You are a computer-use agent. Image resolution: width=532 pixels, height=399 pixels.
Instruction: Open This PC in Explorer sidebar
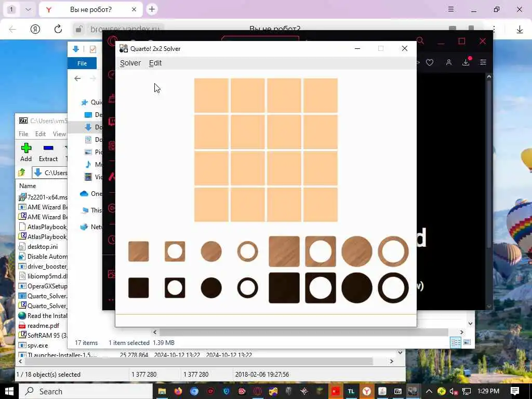[x=91, y=210]
